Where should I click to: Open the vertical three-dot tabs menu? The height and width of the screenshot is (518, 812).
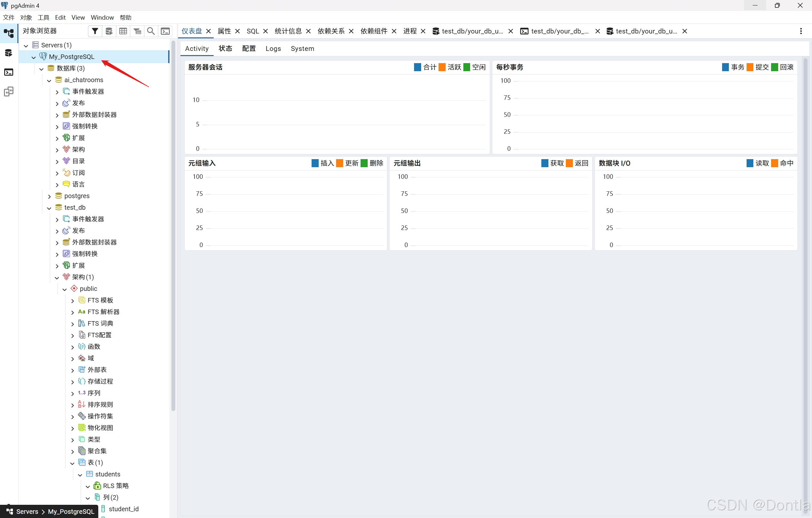[x=801, y=31]
